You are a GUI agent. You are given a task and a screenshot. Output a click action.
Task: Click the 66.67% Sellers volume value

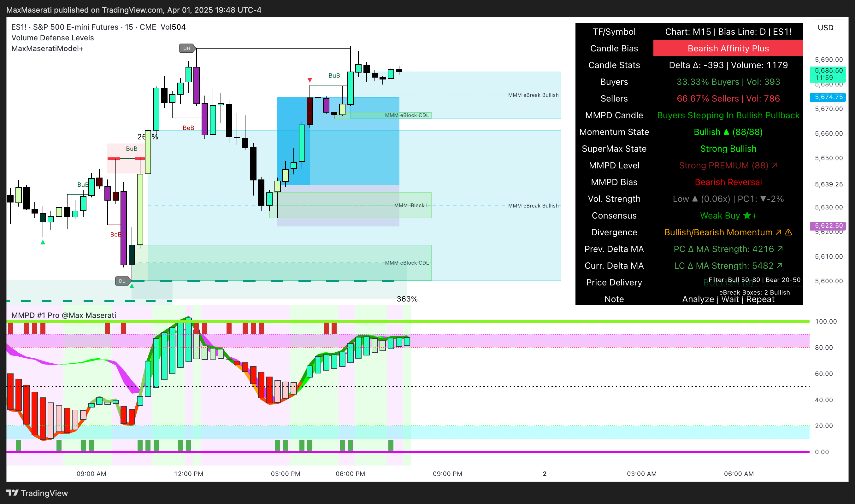click(728, 98)
